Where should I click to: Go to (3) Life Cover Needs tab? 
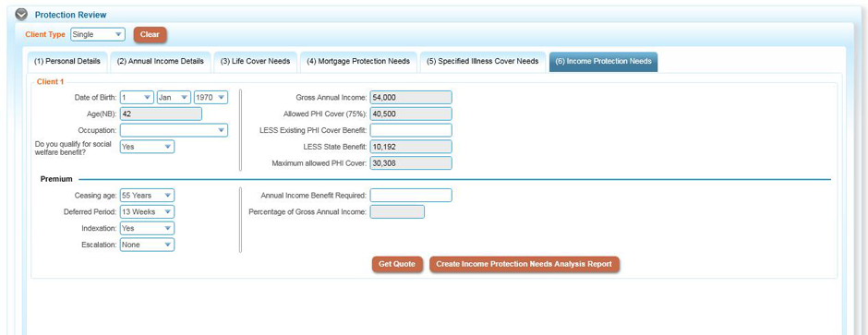click(255, 61)
